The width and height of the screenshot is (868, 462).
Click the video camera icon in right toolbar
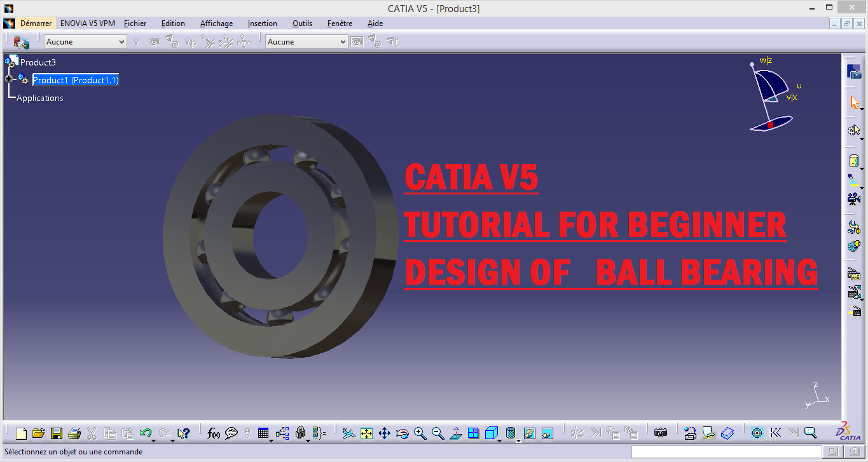tap(853, 198)
